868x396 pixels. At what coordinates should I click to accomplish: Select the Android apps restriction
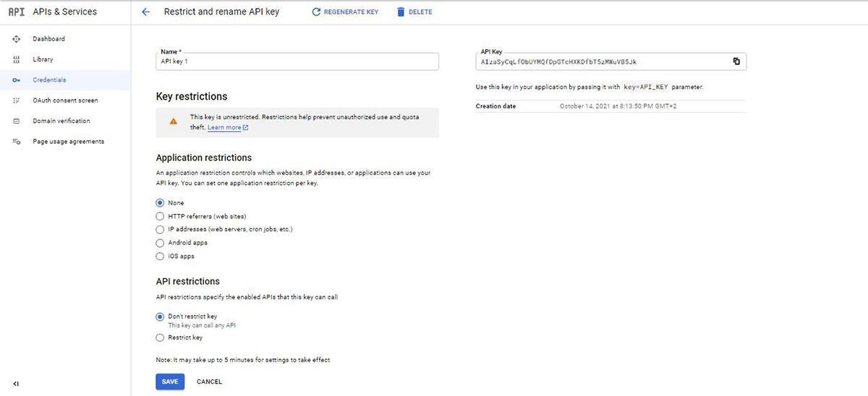pyautogui.click(x=161, y=243)
